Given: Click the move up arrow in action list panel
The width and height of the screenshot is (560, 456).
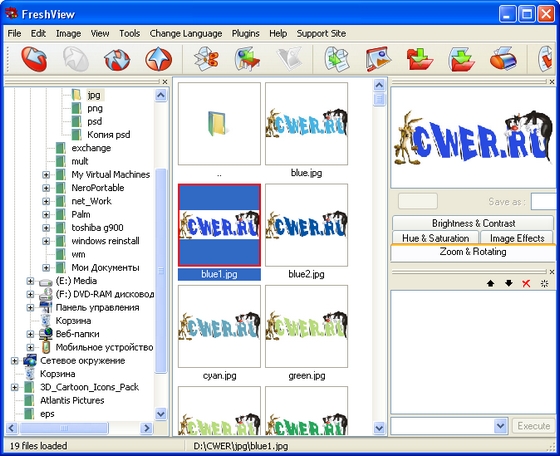Looking at the screenshot, I should [490, 284].
